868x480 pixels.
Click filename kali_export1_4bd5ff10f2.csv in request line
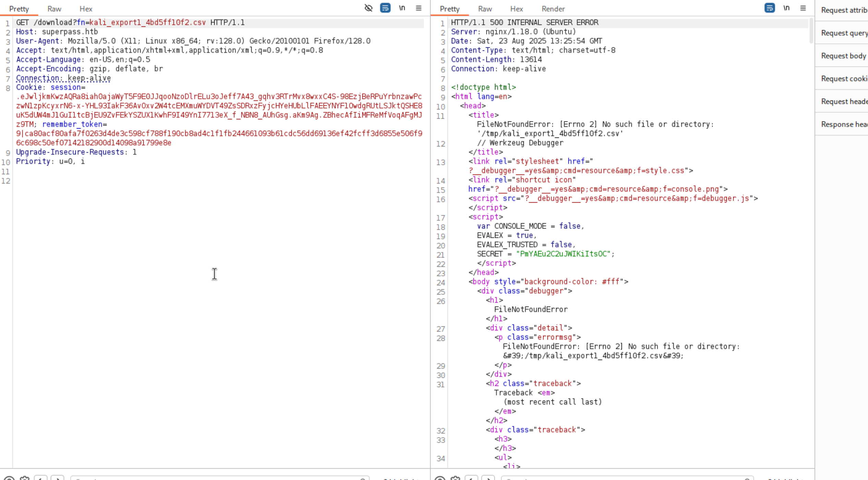point(147,23)
